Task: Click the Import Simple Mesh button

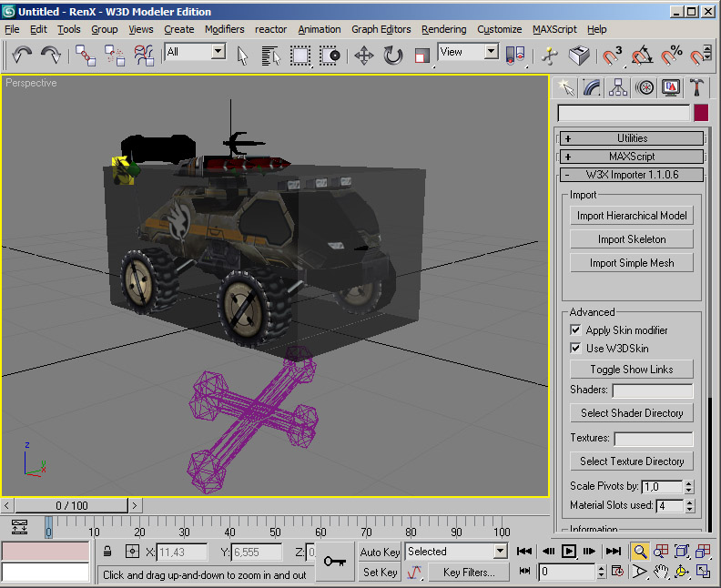Action: click(632, 263)
